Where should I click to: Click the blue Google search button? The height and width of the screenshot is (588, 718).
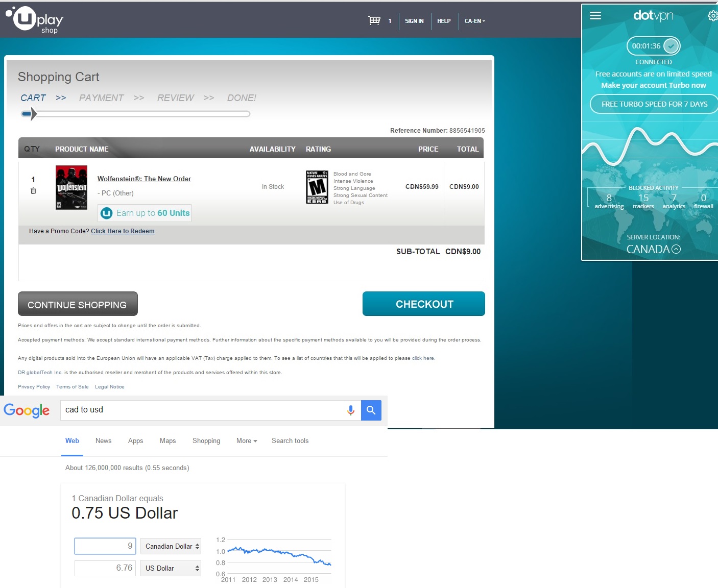coord(371,410)
